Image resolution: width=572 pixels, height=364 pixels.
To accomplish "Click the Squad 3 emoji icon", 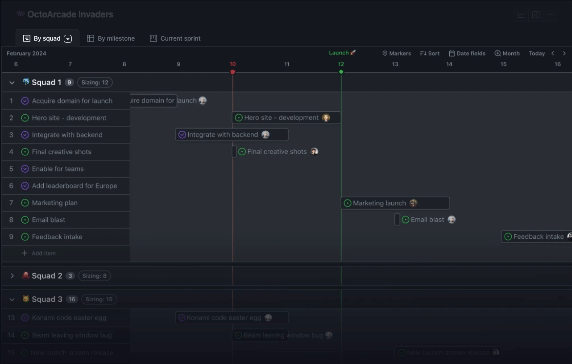I will click(26, 299).
